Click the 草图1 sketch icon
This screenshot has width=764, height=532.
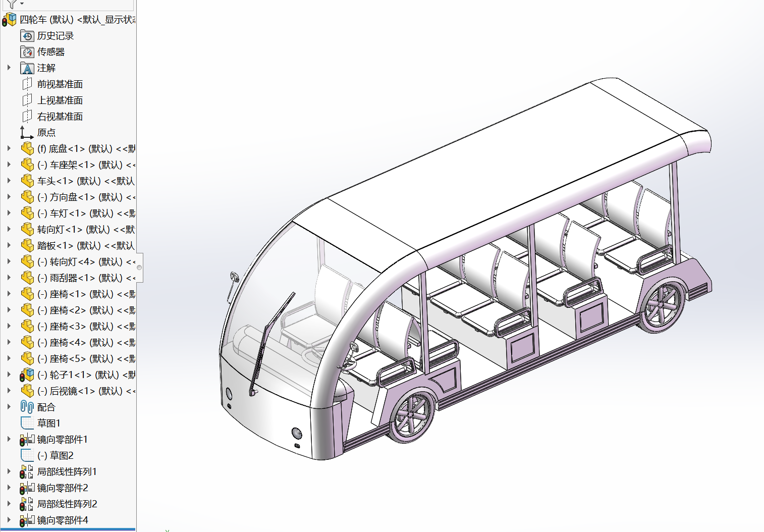click(27, 423)
